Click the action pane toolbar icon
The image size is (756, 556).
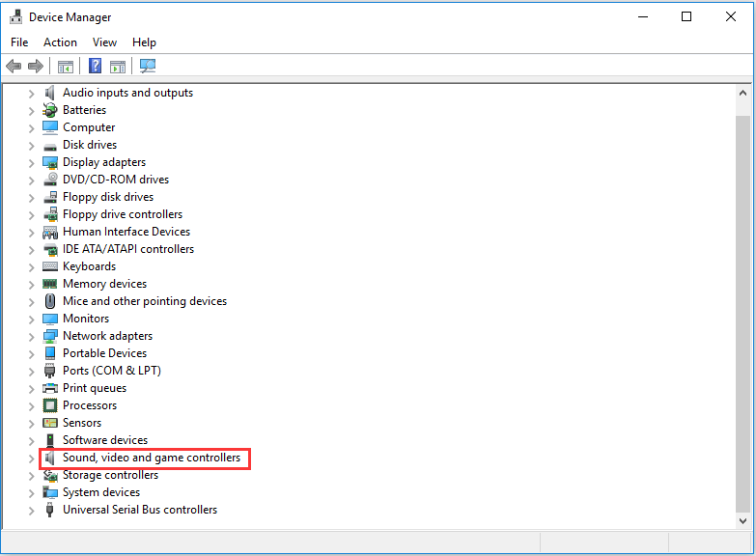click(x=117, y=66)
